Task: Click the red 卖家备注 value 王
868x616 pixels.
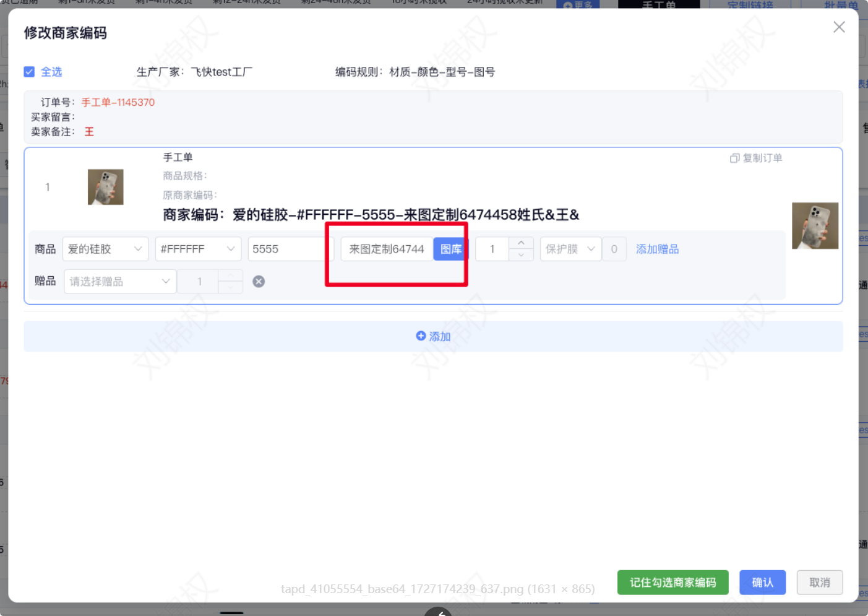Action: 89,132
